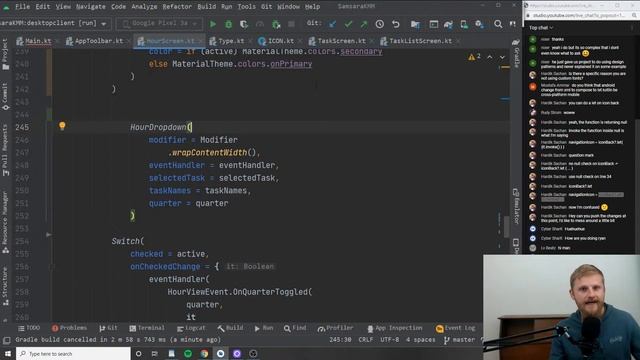Show intention actions yellow lightbulb

pyautogui.click(x=62, y=126)
